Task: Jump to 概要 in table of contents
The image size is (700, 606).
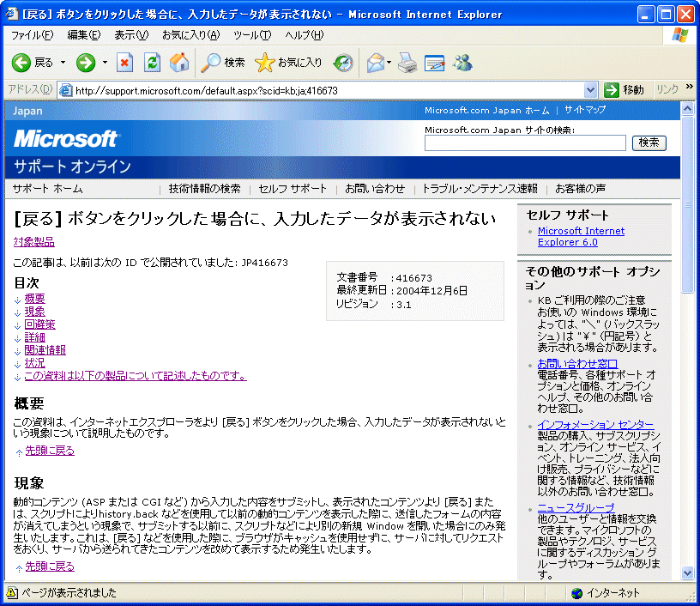Action: (35, 299)
